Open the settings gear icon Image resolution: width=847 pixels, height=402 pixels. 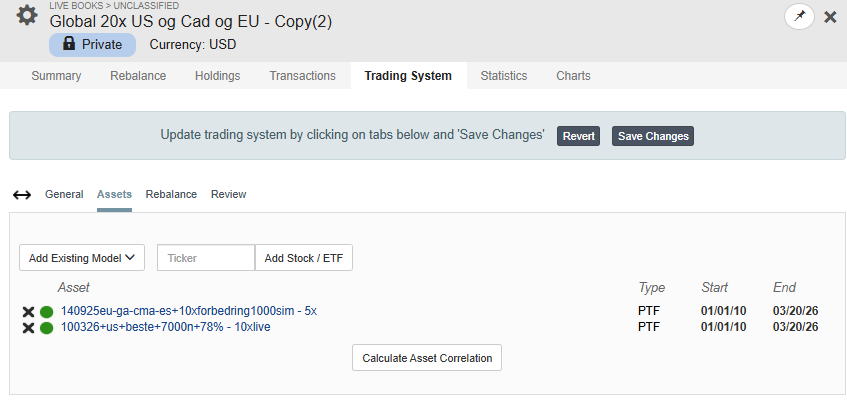(27, 17)
